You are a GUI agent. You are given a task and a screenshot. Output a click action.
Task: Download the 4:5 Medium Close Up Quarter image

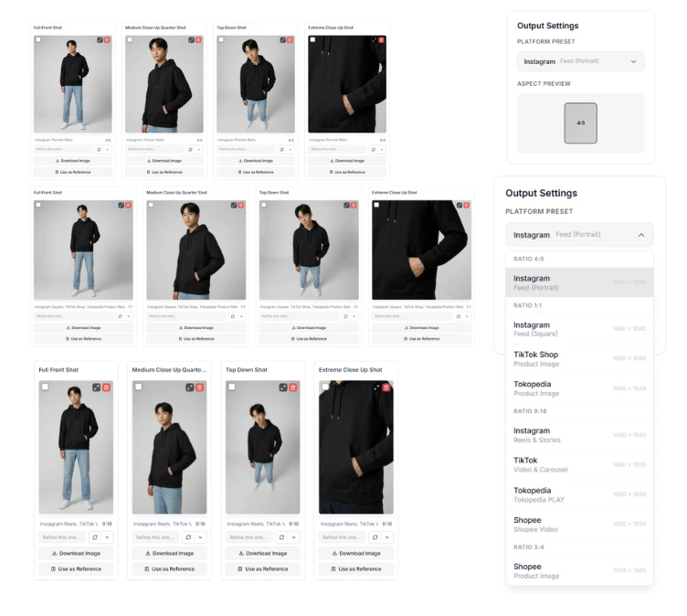pos(164,161)
